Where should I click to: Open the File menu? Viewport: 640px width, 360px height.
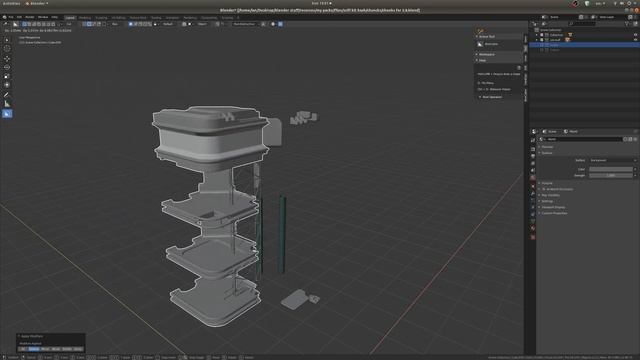pos(11,17)
